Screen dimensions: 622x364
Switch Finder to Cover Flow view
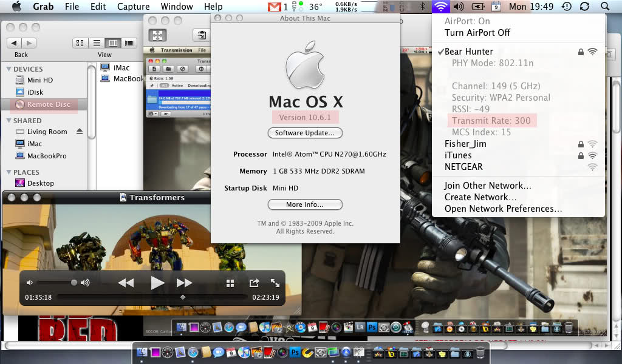coord(129,43)
